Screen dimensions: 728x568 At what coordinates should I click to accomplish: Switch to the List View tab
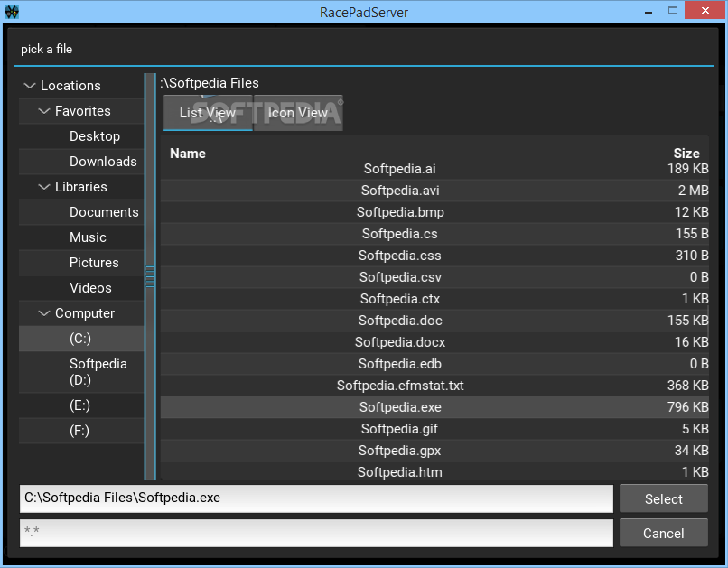[208, 113]
